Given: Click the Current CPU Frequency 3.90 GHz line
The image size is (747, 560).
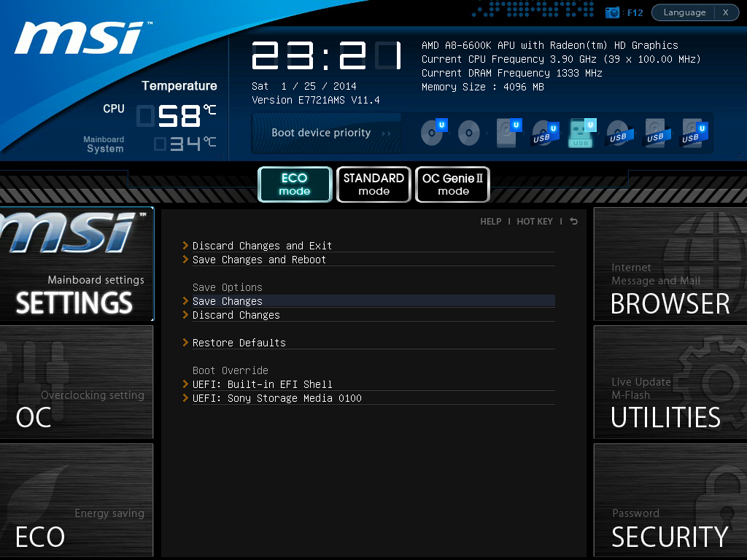Looking at the screenshot, I should pos(561,59).
